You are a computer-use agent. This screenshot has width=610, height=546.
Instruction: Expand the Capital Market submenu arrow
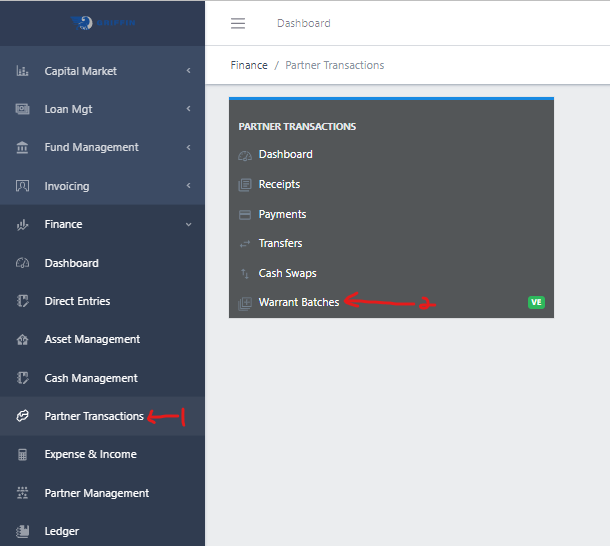pos(188,71)
